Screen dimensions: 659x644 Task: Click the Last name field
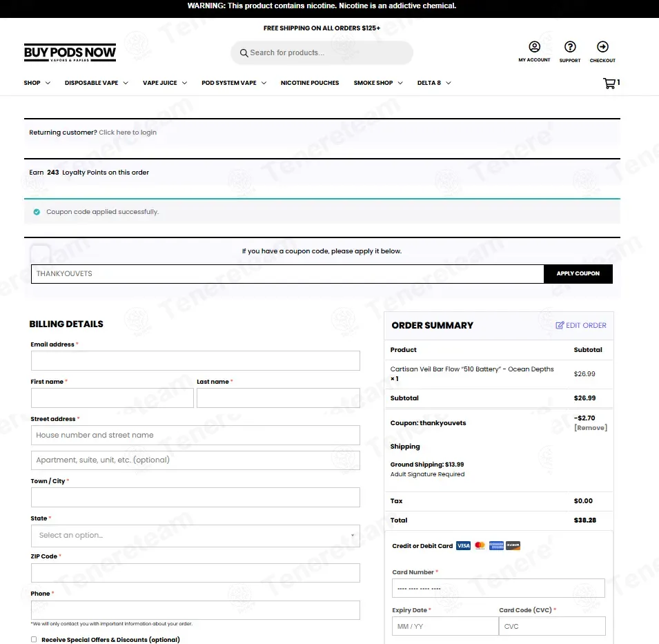click(278, 398)
